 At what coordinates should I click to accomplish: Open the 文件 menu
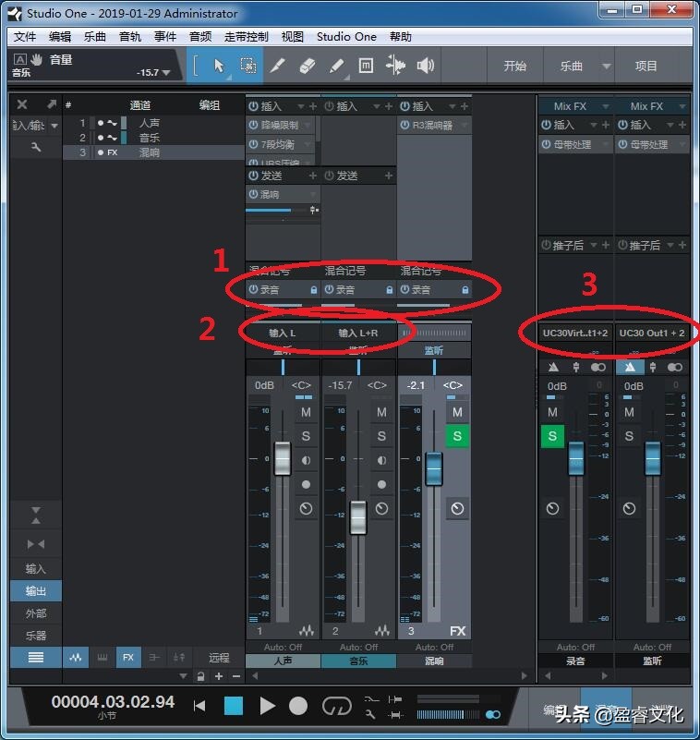25,37
